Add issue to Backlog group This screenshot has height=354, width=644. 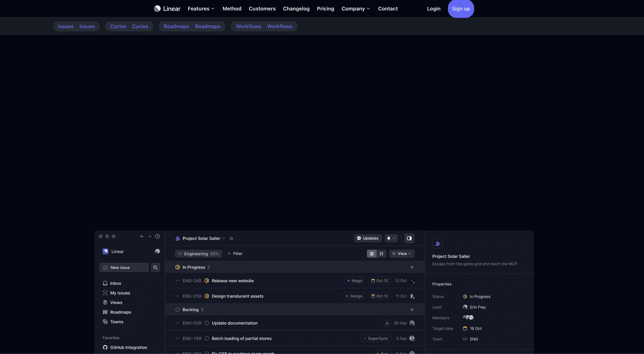click(412, 310)
